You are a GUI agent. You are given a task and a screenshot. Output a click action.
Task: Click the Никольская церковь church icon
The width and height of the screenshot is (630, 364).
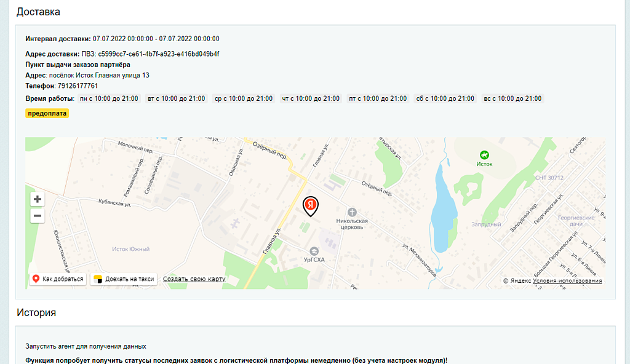(353, 210)
